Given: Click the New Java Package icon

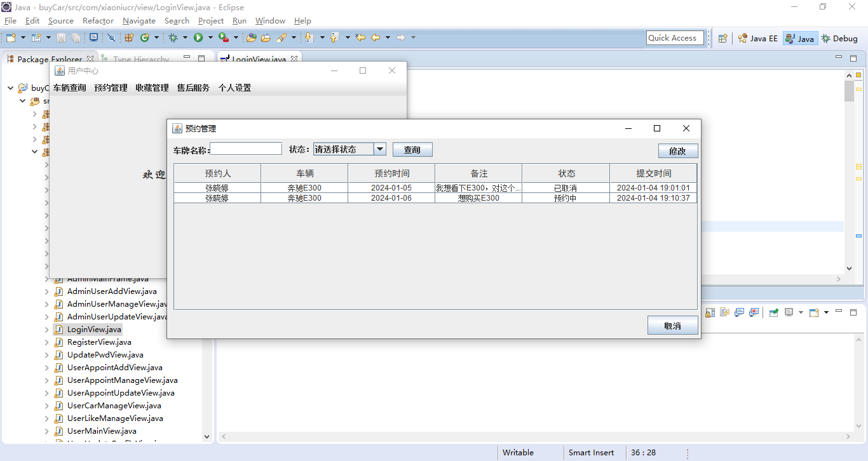Looking at the screenshot, I should [129, 38].
